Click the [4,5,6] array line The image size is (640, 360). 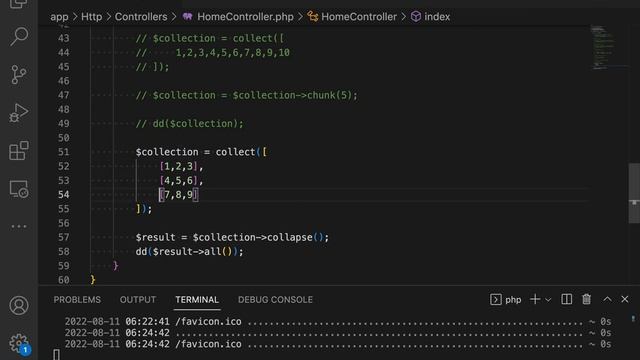[181, 180]
